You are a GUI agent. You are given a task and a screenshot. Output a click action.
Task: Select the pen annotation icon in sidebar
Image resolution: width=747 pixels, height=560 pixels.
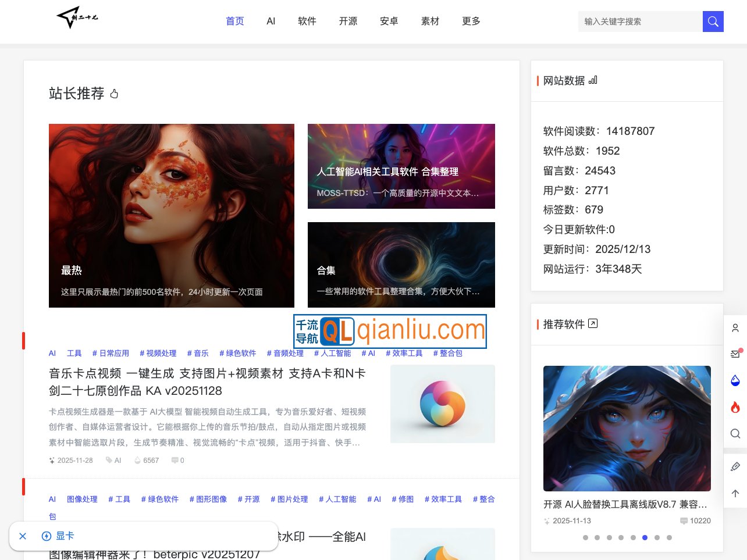coord(735,466)
